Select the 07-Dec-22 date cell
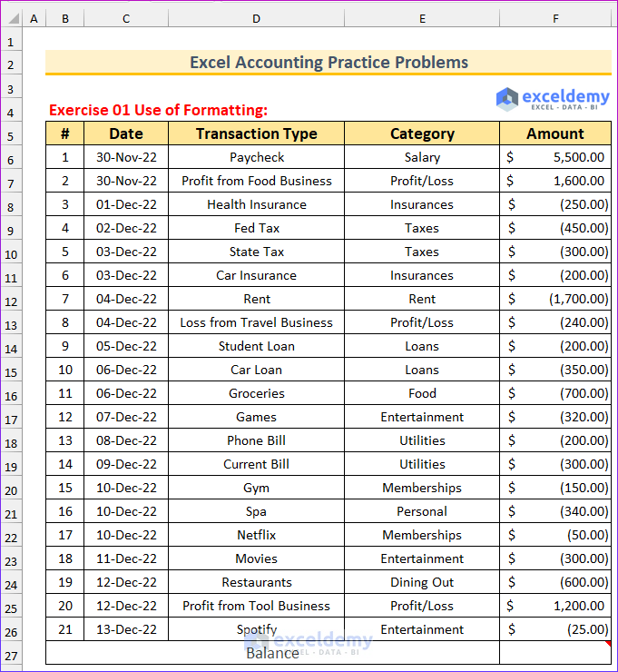 point(126,417)
